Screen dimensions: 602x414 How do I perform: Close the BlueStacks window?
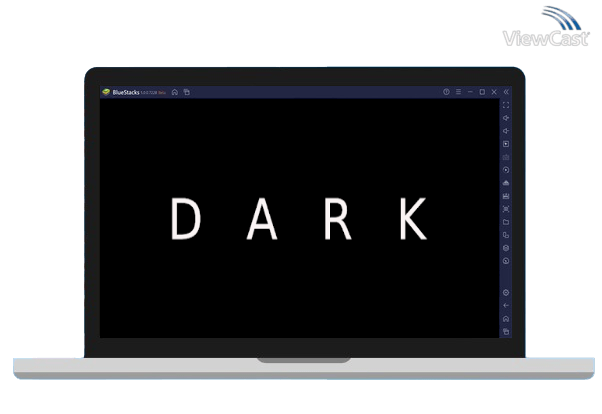(x=494, y=92)
